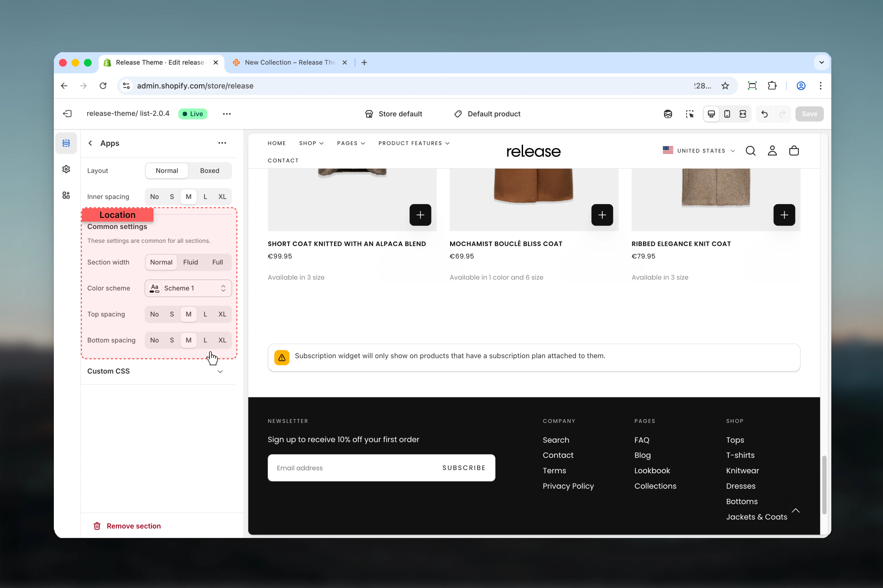Viewport: 883px width, 588px height.
Task: Set Top spacing to No
Action: (154, 314)
